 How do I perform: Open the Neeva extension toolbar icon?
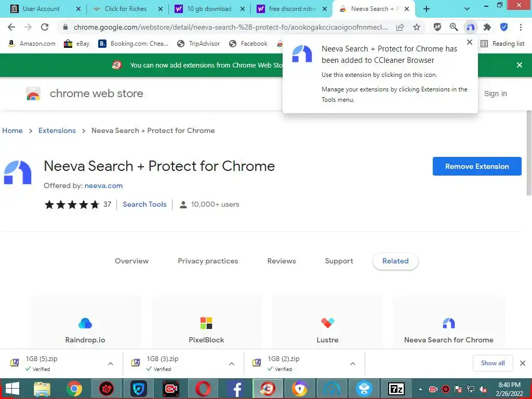click(470, 27)
